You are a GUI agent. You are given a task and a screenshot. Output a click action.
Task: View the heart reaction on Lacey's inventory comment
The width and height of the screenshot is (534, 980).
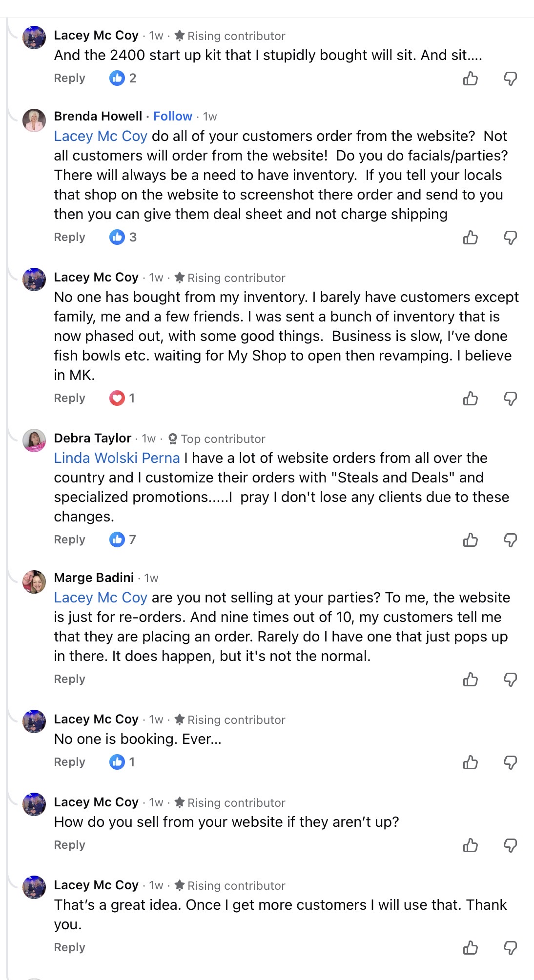coord(122,398)
